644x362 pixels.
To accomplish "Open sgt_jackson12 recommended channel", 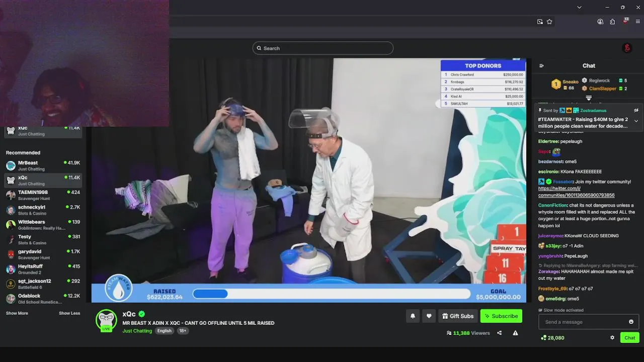I will click(43, 284).
